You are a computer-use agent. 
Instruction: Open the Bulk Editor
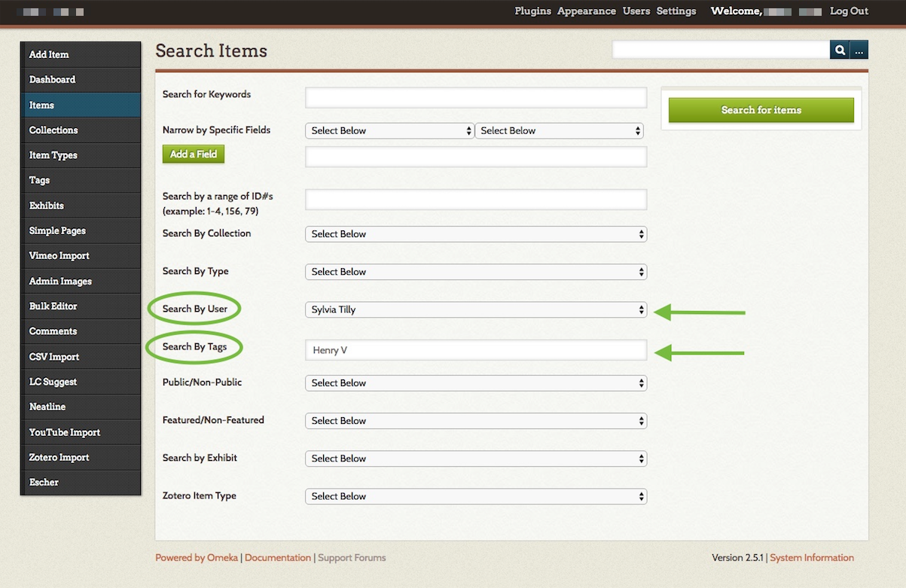81,306
